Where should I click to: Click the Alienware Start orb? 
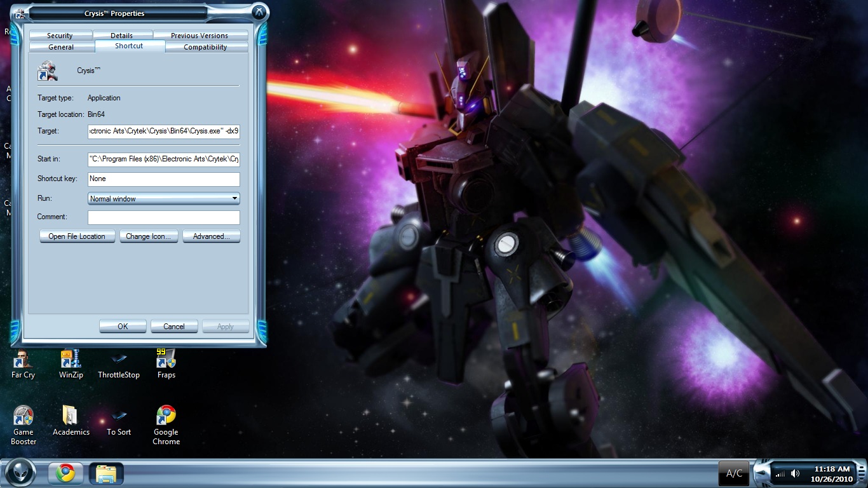21,473
